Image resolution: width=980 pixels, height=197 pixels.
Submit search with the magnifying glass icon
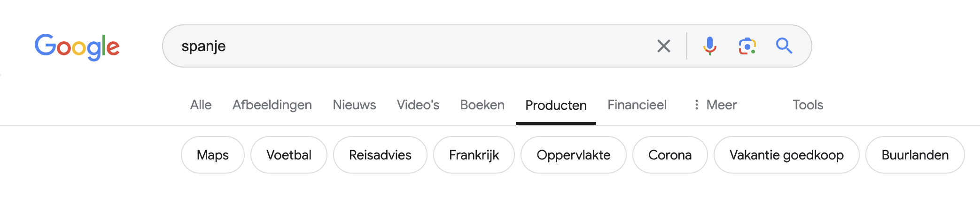[784, 46]
